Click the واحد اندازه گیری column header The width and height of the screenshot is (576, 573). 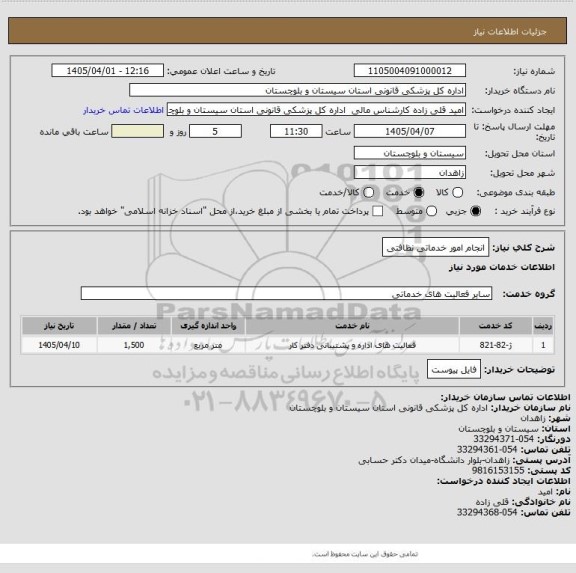tap(208, 326)
